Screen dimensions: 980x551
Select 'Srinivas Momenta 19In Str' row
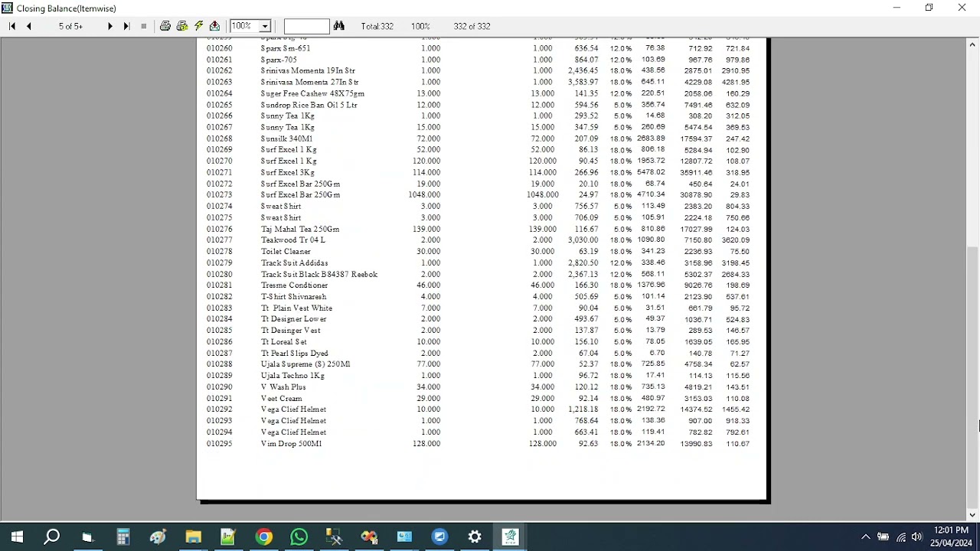(478, 70)
